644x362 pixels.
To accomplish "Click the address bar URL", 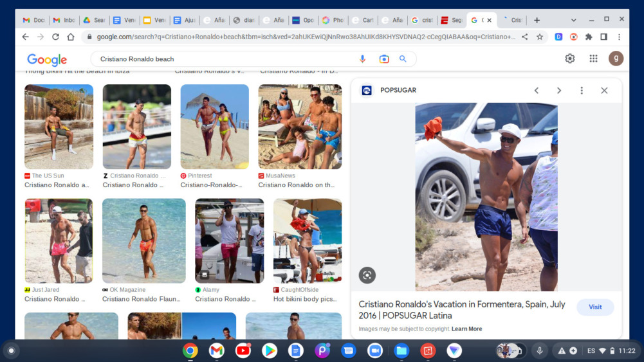I will tap(306, 37).
